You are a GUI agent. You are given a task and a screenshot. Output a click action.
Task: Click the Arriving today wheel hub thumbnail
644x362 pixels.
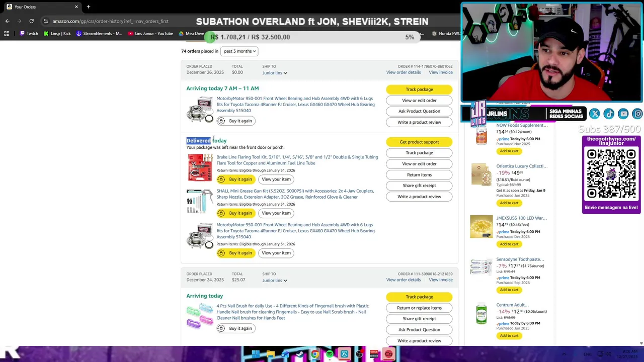[200, 109]
